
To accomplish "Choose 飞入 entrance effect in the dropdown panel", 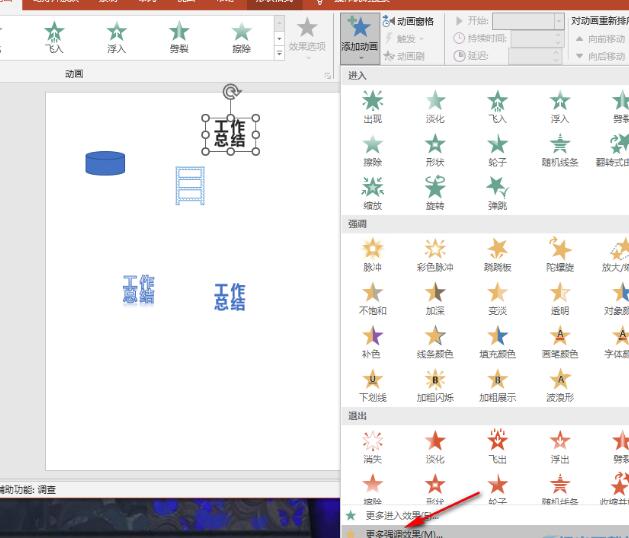I will 497,107.
